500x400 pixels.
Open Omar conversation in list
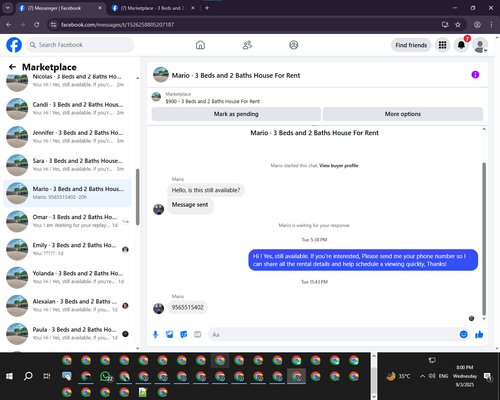67,221
